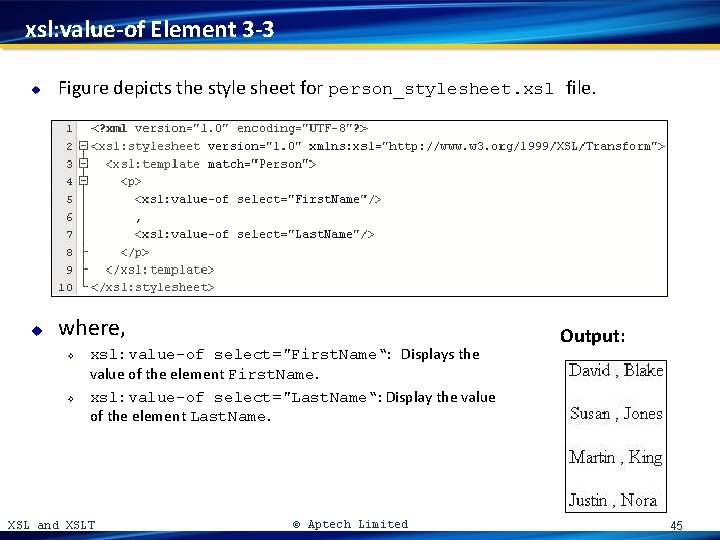Click the XML declaration code line
The image size is (720, 540).
click(229, 128)
